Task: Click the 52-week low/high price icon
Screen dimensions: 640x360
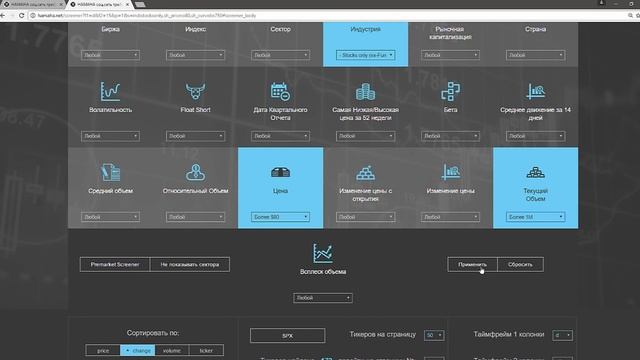Action: [x=365, y=91]
